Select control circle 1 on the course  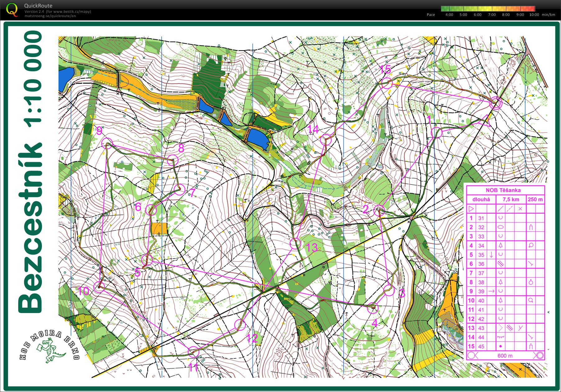(437, 133)
